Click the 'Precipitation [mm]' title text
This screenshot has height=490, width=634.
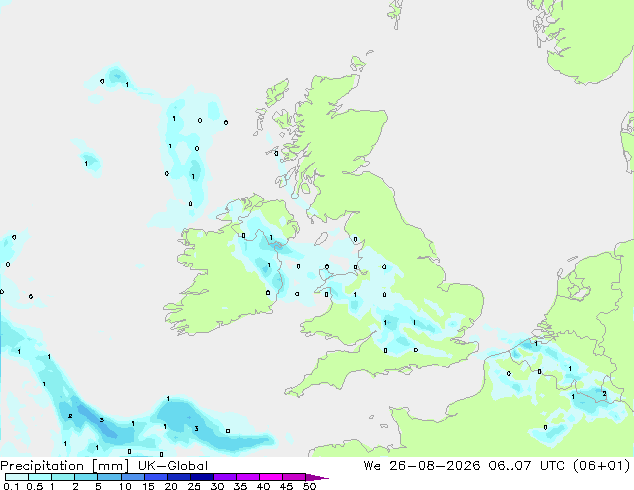pyautogui.click(x=65, y=466)
